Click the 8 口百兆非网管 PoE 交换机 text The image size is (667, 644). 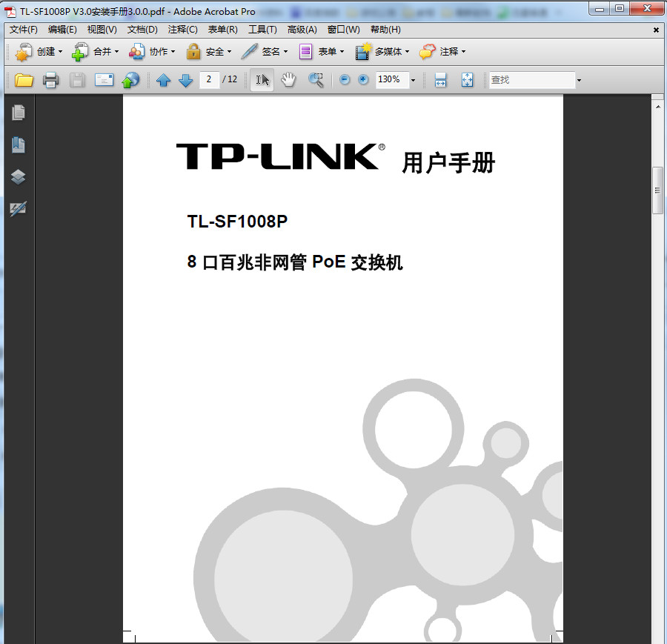coord(294,262)
